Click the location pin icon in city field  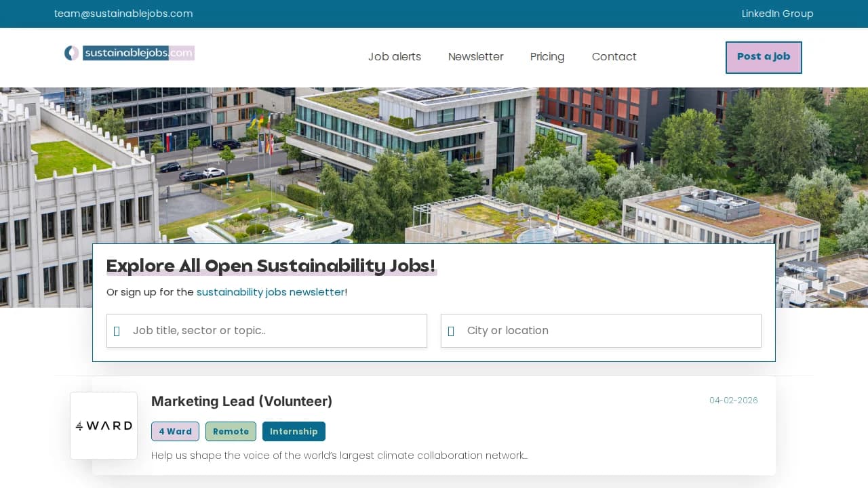pyautogui.click(x=451, y=331)
